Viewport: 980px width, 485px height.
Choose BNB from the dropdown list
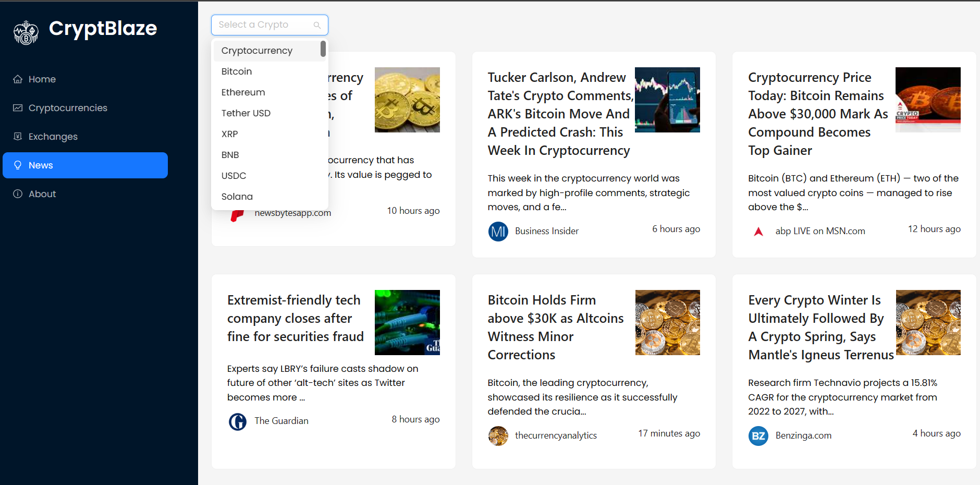(269, 155)
